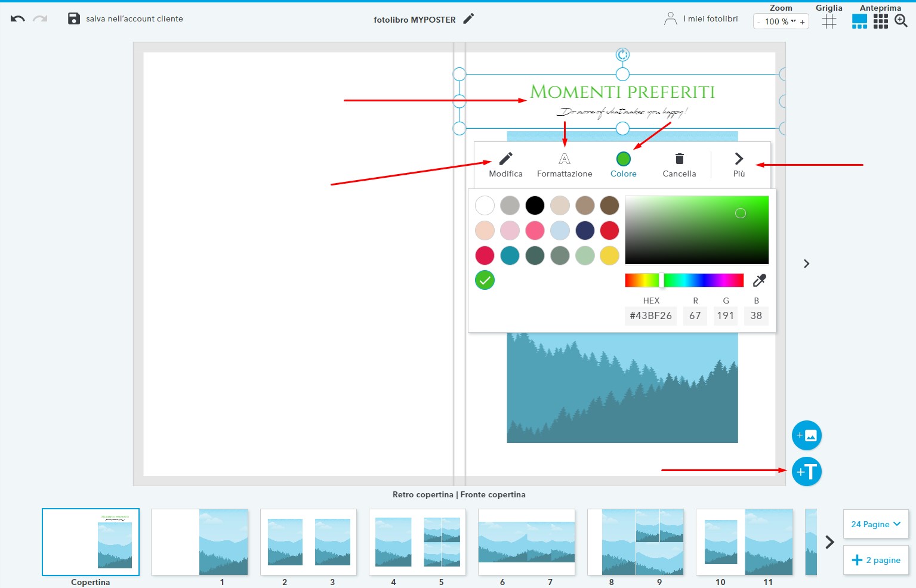The height and width of the screenshot is (588, 916).
Task: Switch to all-pages grid overview icon
Action: pos(881,21)
